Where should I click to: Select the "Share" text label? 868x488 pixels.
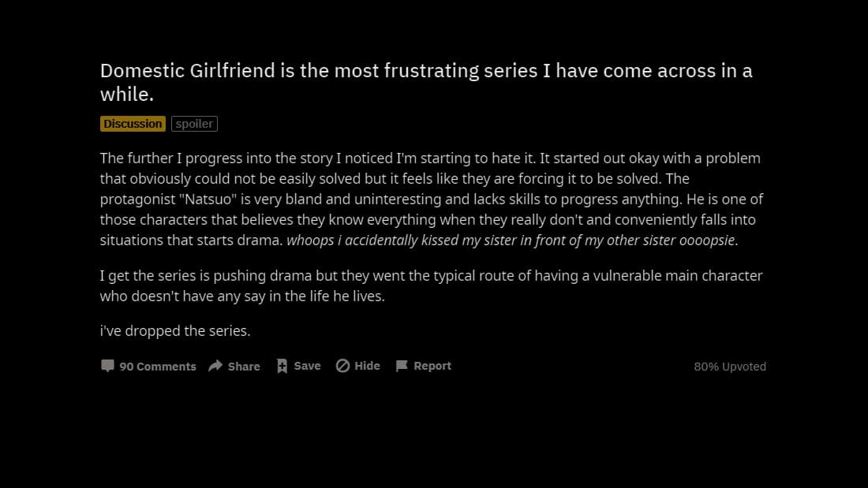point(244,367)
